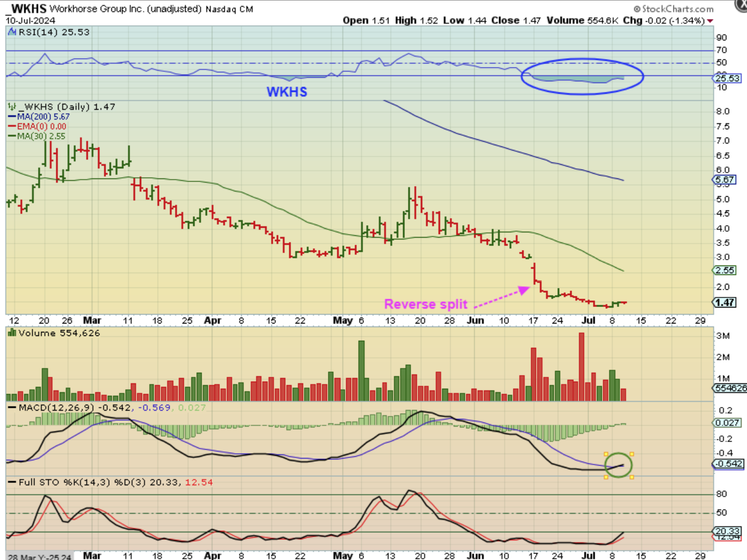Click the price bars icon before _WKHS (Daily)
This screenshot has height=560, width=747.
click(x=12, y=107)
